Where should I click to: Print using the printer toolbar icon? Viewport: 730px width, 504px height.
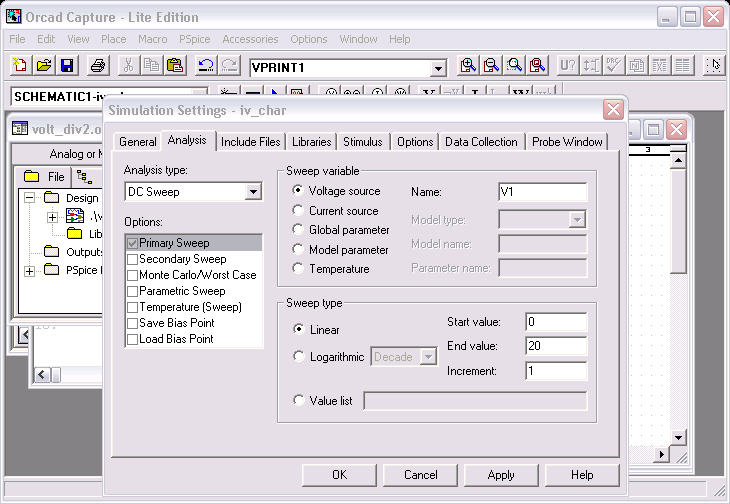point(98,66)
